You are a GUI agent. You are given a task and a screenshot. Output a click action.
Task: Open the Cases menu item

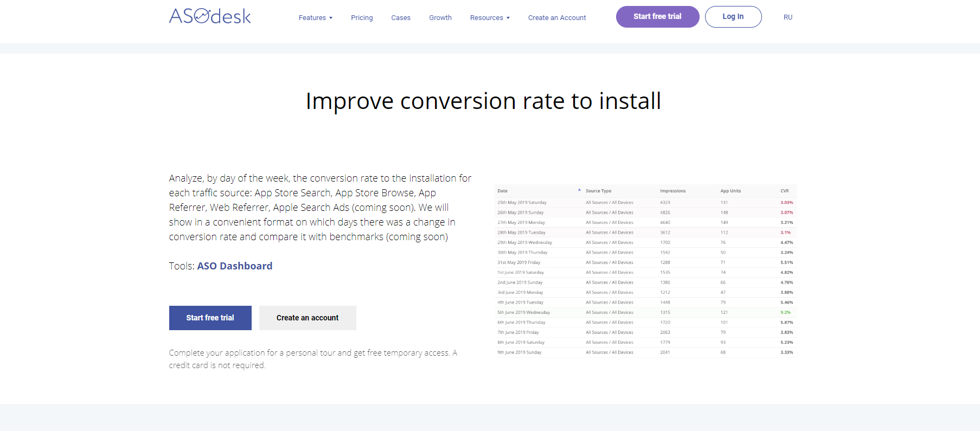(401, 18)
